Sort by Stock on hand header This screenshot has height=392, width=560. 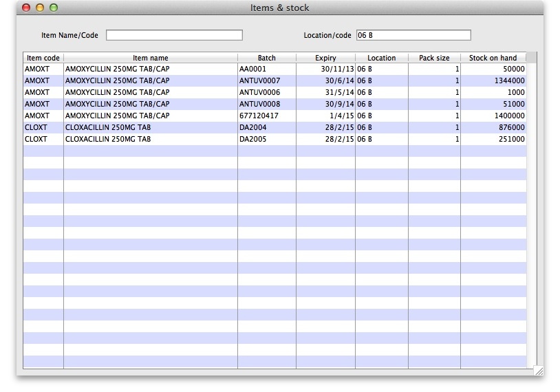[493, 58]
